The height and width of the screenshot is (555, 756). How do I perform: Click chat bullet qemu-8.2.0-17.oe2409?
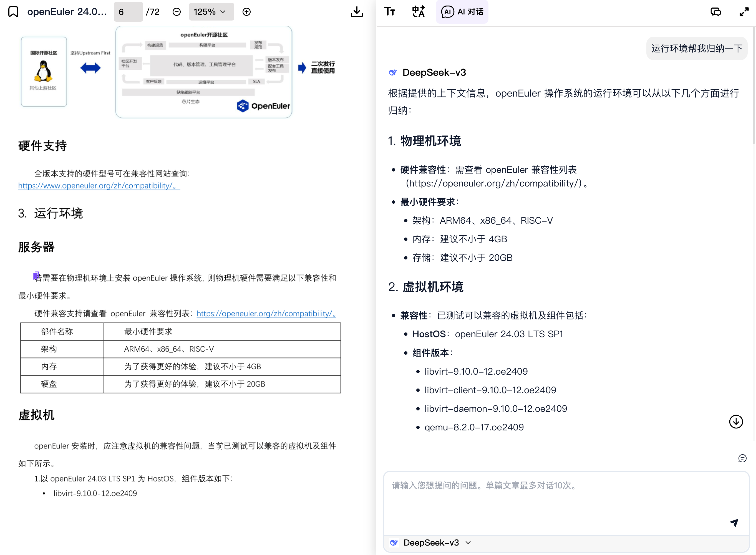coord(474,427)
